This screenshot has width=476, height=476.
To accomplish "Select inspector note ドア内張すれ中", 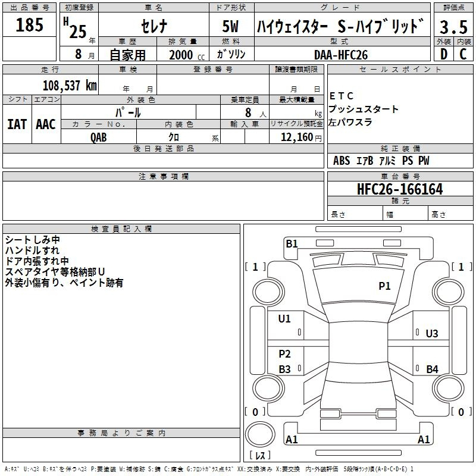I will tap(37, 261).
